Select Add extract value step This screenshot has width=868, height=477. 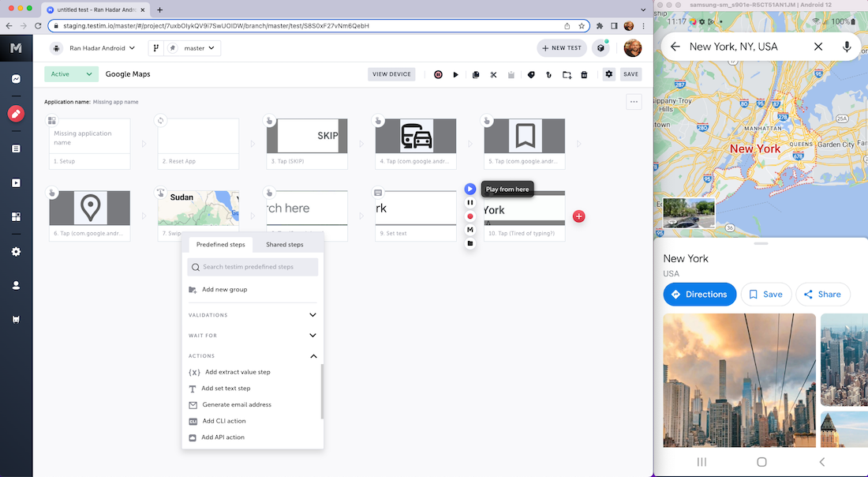[238, 372]
